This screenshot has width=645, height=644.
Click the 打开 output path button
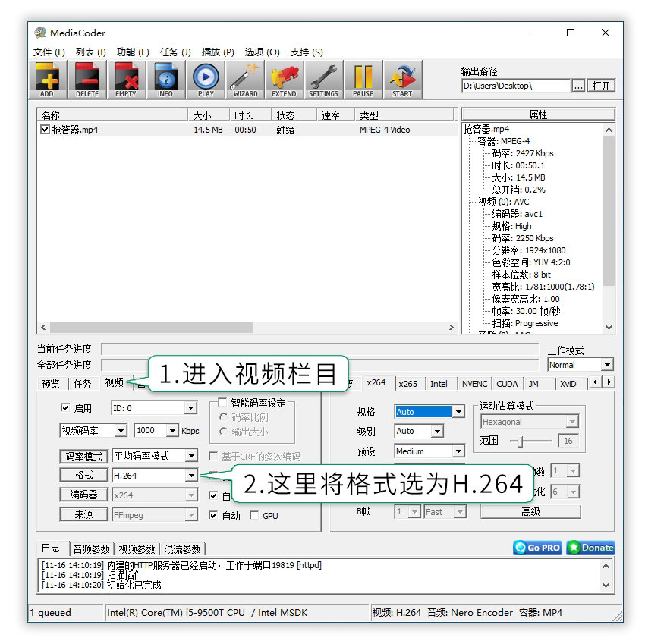602,86
